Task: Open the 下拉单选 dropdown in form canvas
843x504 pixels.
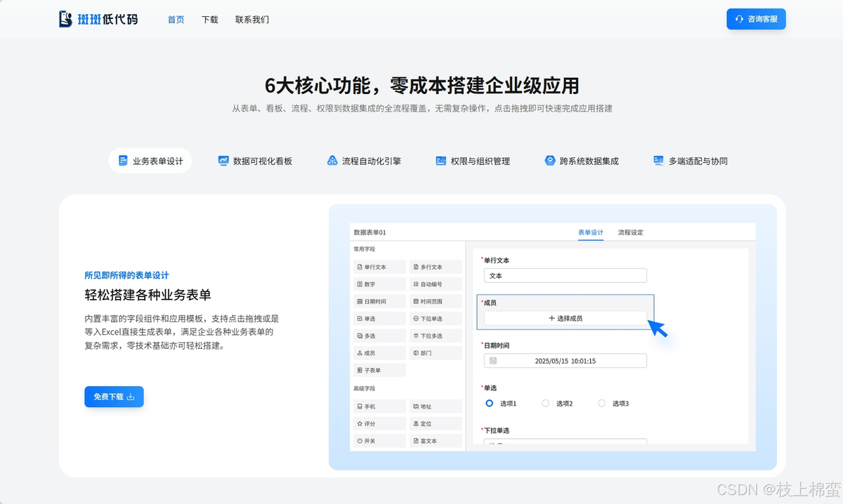Action: coord(565,441)
